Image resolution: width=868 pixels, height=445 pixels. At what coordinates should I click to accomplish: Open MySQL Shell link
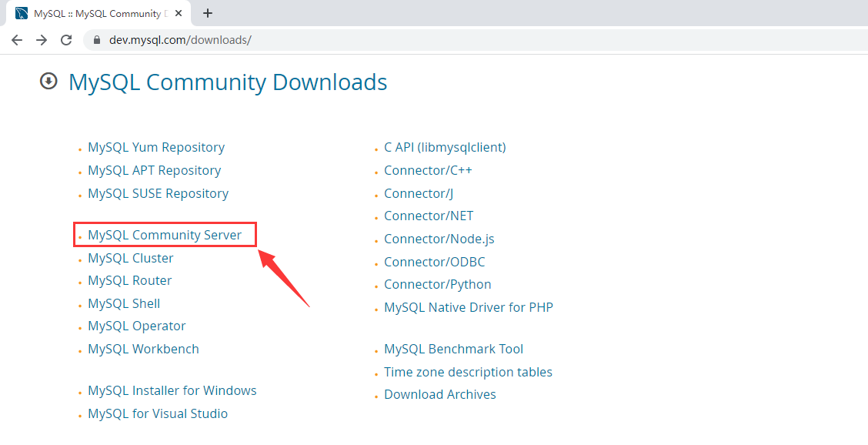pyautogui.click(x=124, y=303)
